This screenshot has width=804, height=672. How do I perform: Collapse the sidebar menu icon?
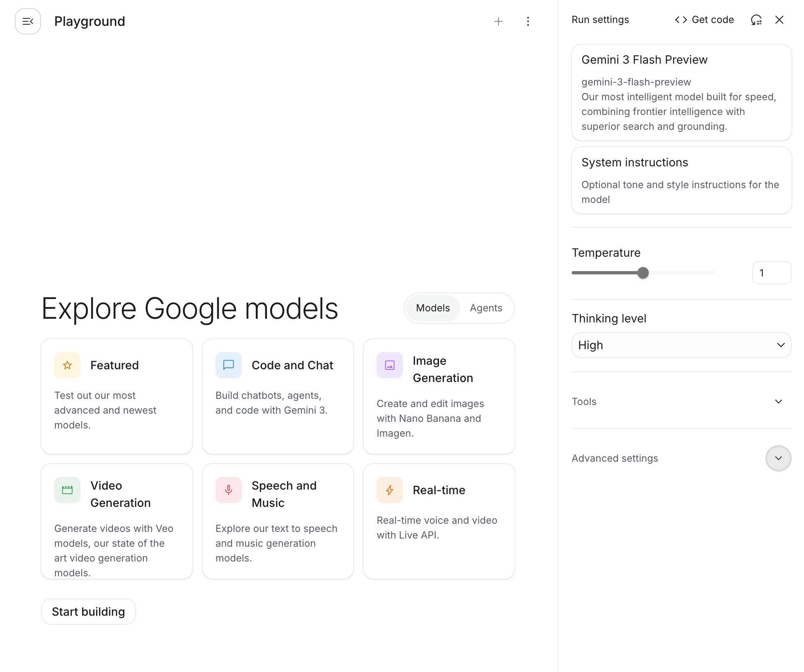(28, 21)
